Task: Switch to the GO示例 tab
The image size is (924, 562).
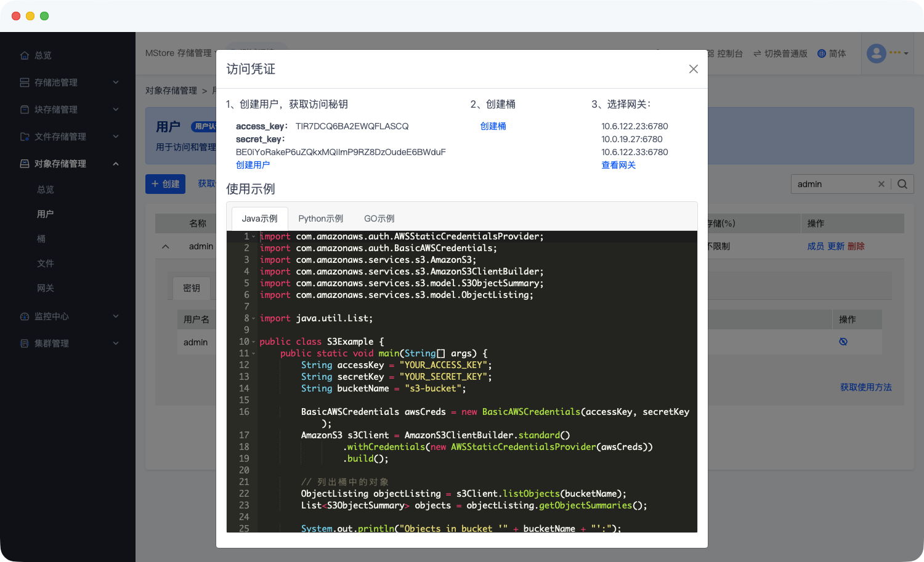Action: [x=379, y=219]
